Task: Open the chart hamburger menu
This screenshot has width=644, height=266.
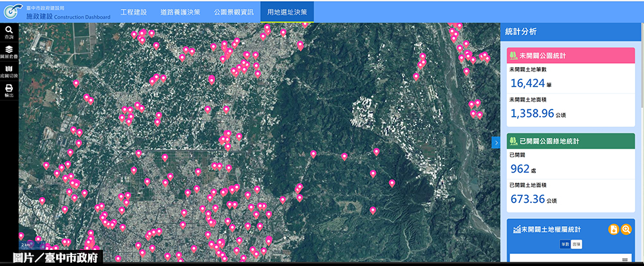Action: (x=624, y=260)
